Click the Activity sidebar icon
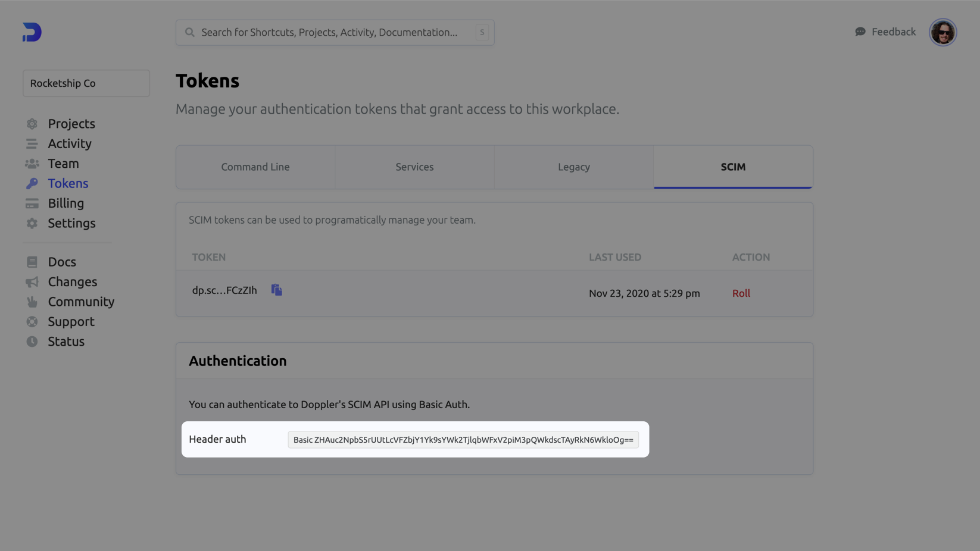The image size is (980, 551). tap(32, 143)
